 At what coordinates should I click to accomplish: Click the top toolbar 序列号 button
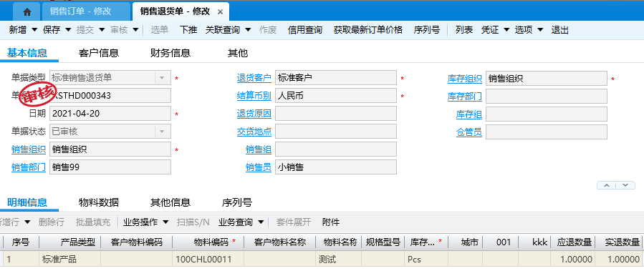427,29
